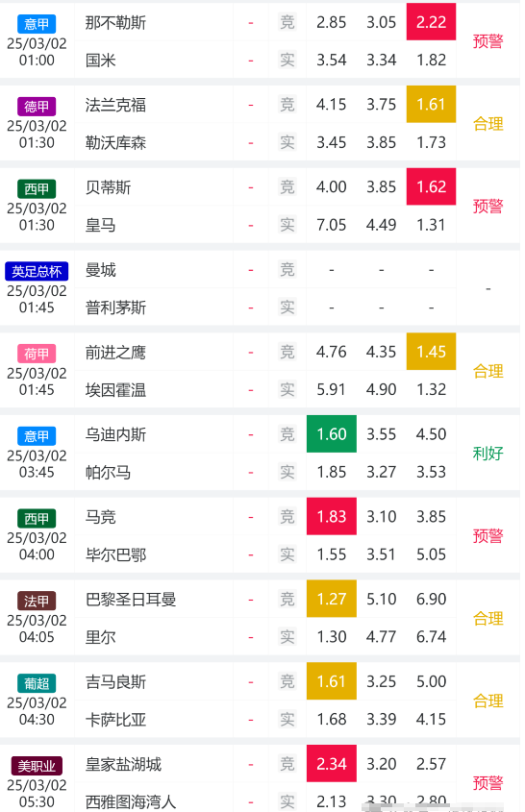Click the 荷甲 league badge
The width and height of the screenshot is (525, 812).
[37, 354]
